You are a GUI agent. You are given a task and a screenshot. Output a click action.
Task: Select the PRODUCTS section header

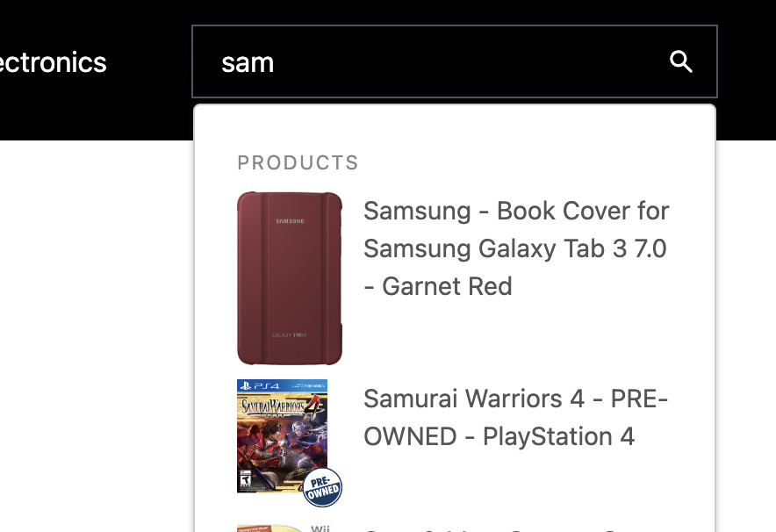click(x=298, y=162)
